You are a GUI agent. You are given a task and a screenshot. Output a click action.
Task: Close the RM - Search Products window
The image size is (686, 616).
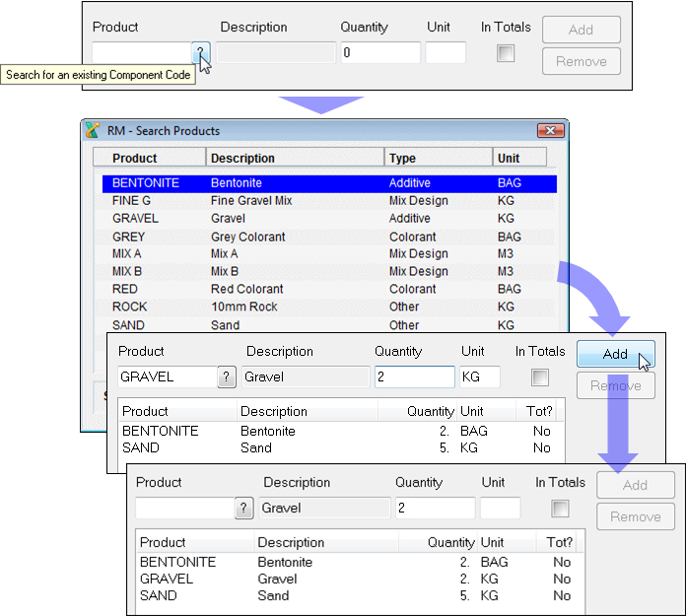point(550,130)
